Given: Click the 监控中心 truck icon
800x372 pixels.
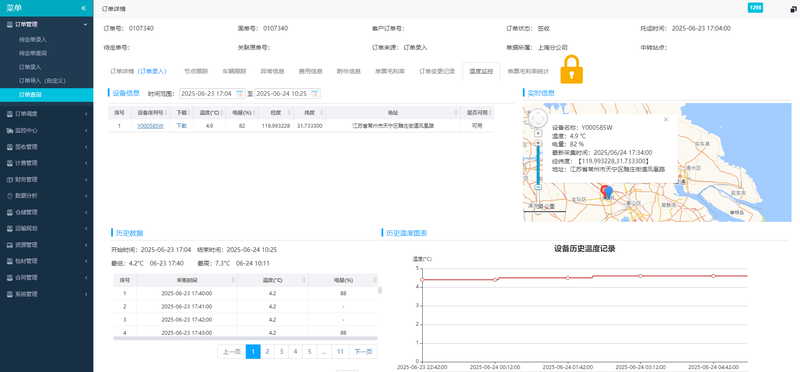Looking at the screenshot, I should pyautogui.click(x=9, y=130).
